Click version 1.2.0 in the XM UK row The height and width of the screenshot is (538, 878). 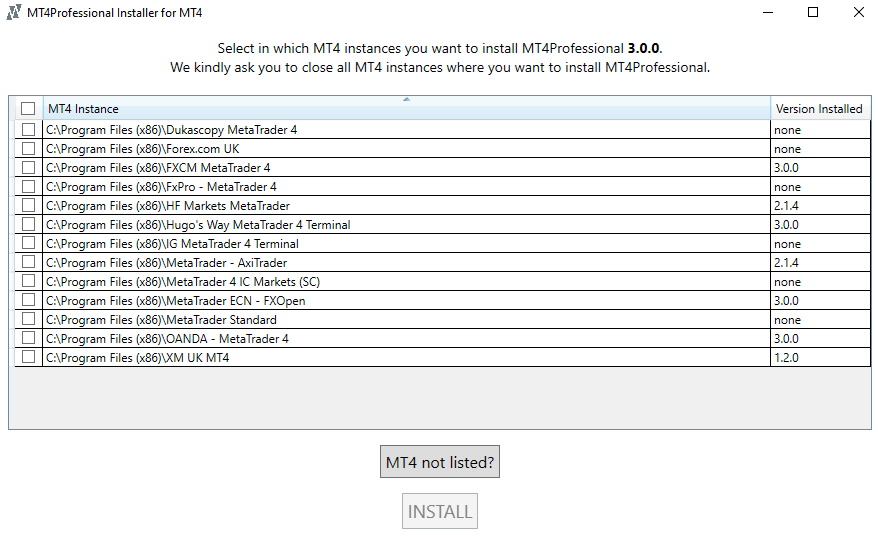pyautogui.click(x=786, y=358)
